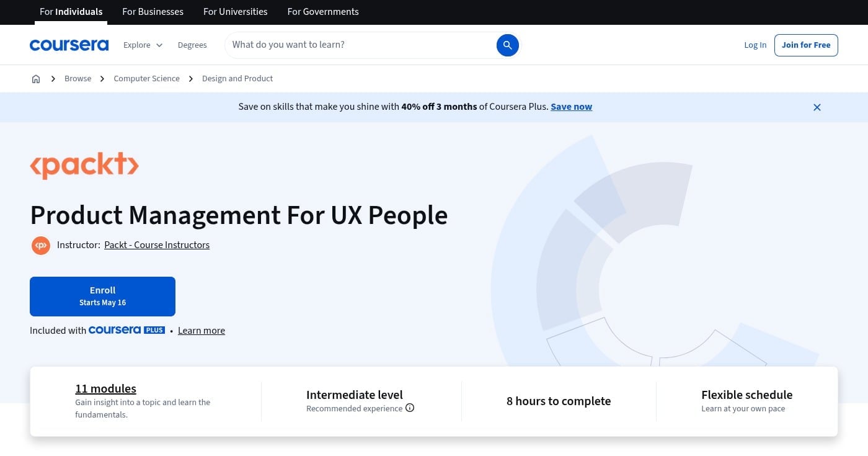Open the Degrees menu item
Screen dimensions: 868x456
click(x=192, y=45)
